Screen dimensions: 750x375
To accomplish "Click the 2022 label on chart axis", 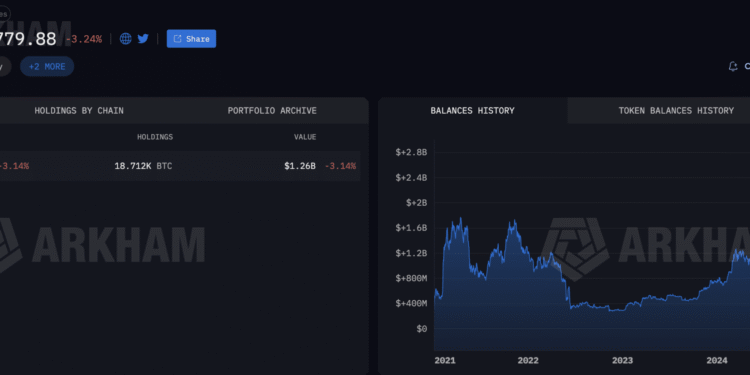I will point(528,360).
